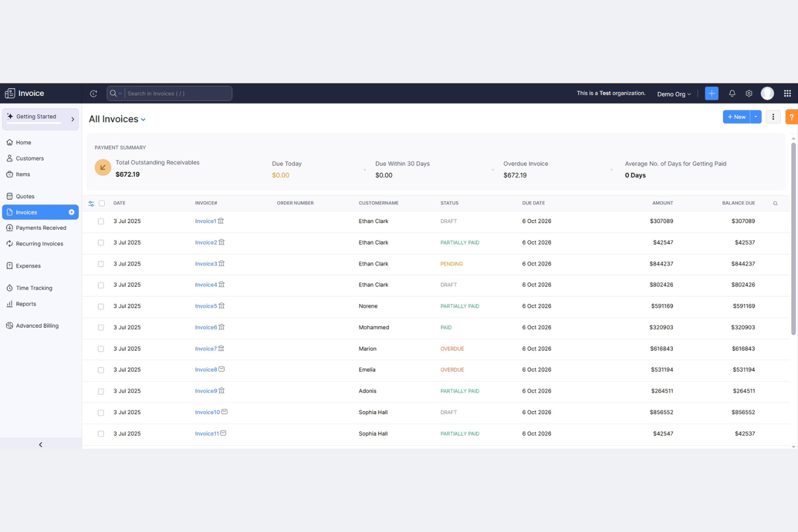Check the checkbox beside Invoice10

(101, 412)
